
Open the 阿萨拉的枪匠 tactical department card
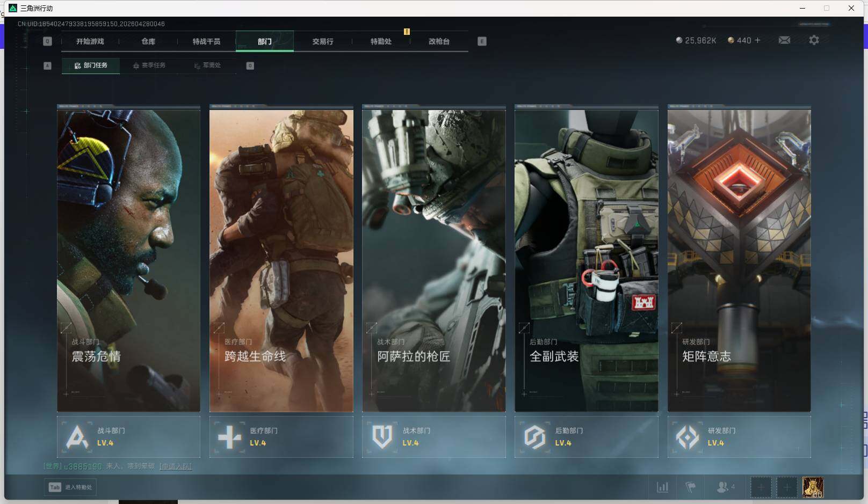click(433, 261)
